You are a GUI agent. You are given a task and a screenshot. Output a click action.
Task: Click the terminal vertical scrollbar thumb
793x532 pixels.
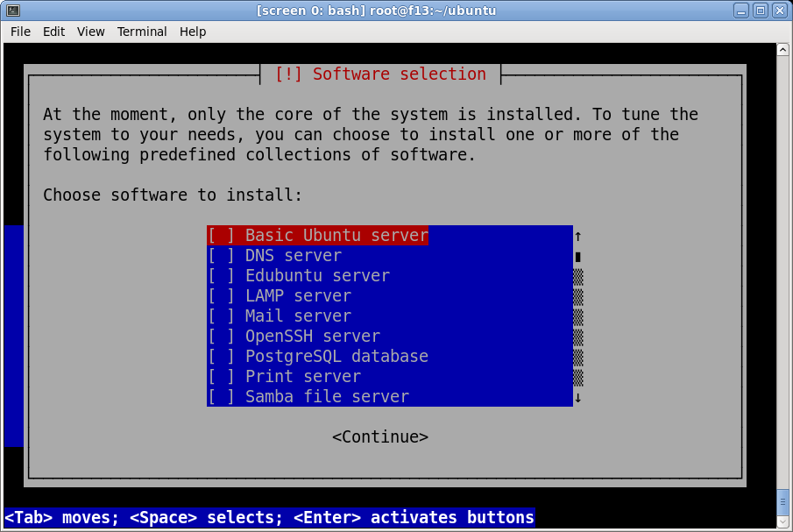(782, 502)
